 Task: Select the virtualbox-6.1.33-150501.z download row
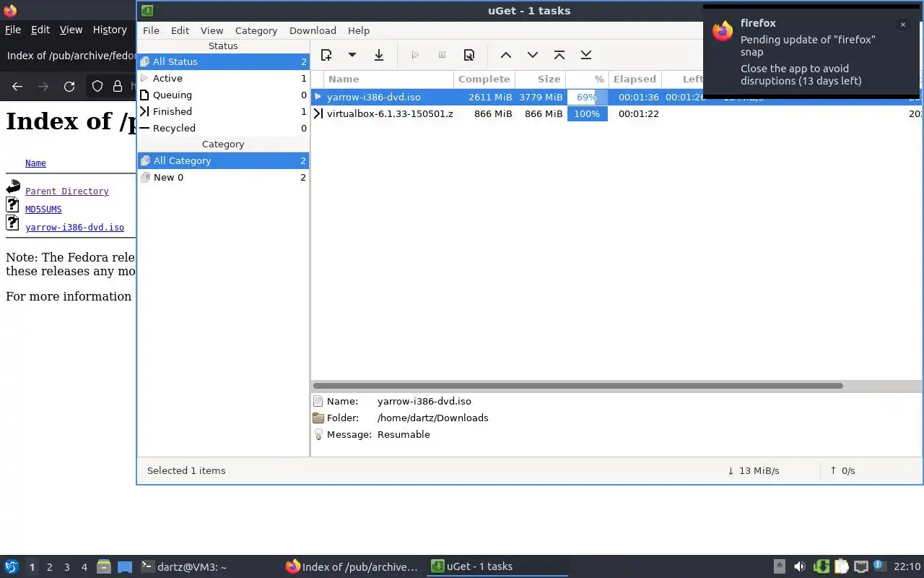coord(616,113)
